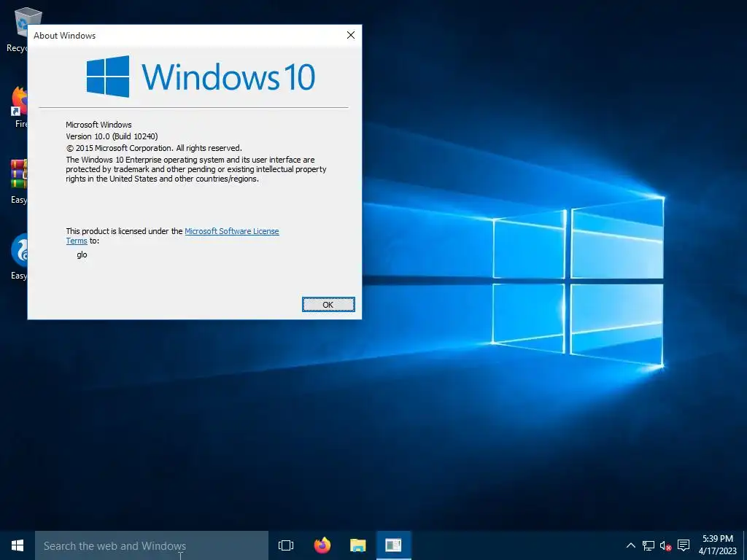Open the Start menu

pos(18,545)
